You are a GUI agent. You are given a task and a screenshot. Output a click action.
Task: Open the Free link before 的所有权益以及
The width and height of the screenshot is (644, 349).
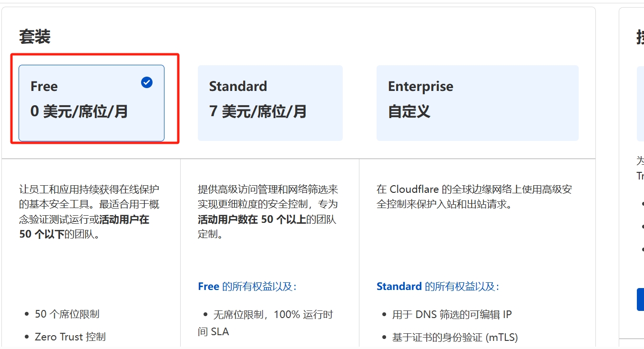[x=208, y=287]
